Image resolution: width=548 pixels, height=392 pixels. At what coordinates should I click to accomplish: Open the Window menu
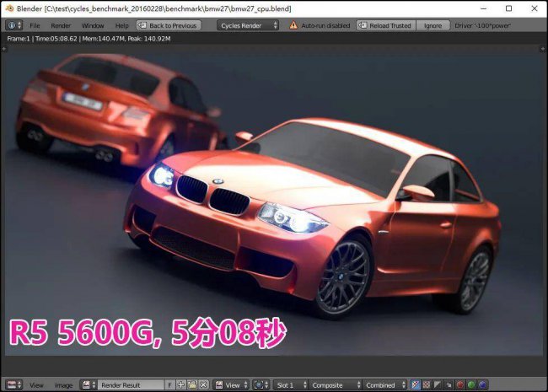click(x=93, y=25)
